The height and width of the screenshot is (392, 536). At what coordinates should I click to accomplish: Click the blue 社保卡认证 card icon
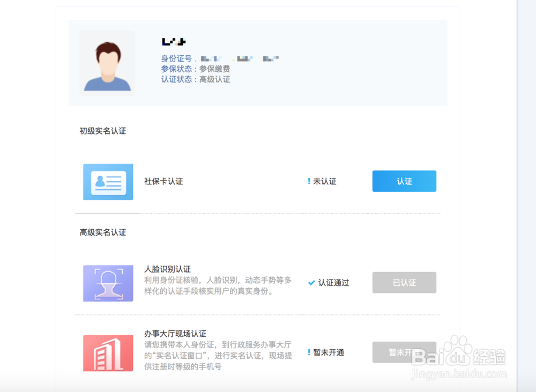[x=108, y=181]
